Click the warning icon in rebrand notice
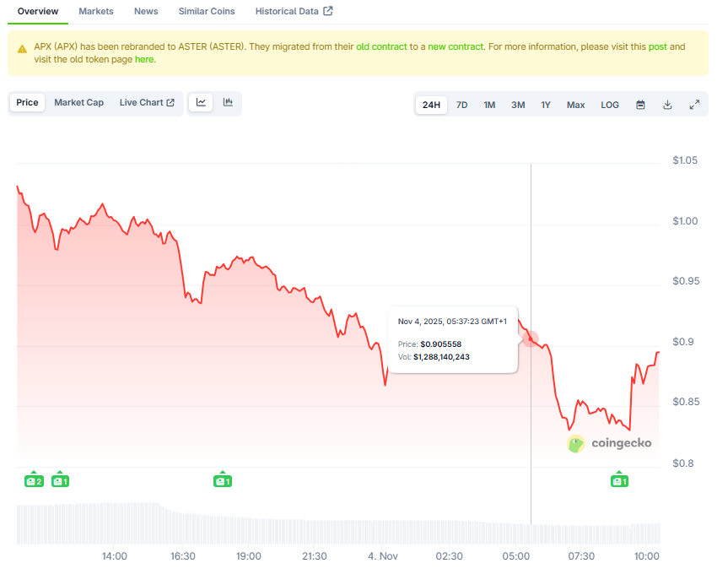This screenshot has width=728, height=574. pos(22,48)
